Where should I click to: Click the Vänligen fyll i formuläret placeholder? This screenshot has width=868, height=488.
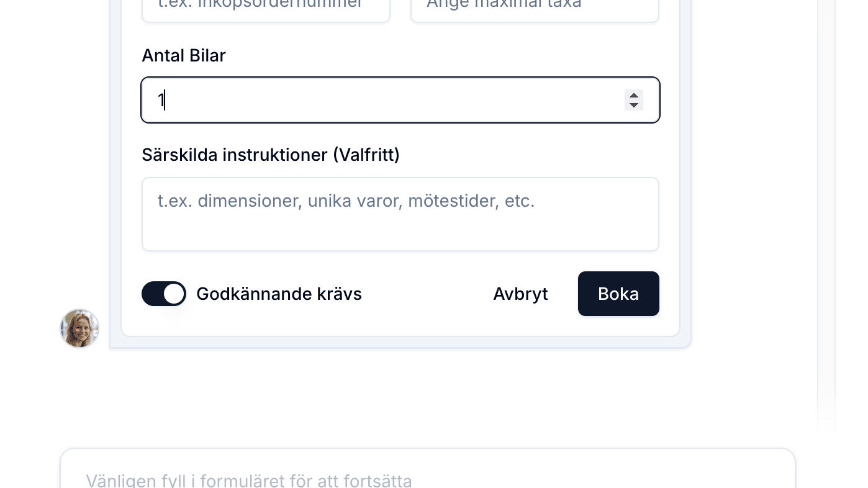tap(249, 481)
